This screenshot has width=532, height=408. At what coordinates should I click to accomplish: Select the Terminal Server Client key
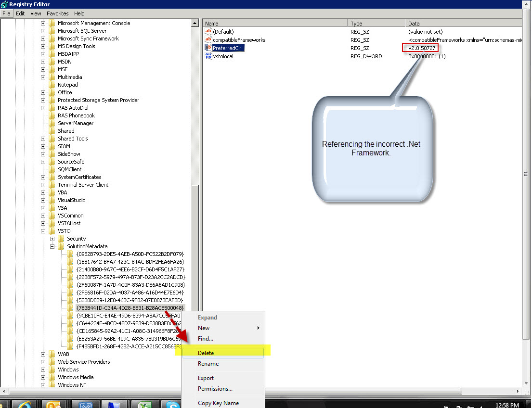(83, 185)
